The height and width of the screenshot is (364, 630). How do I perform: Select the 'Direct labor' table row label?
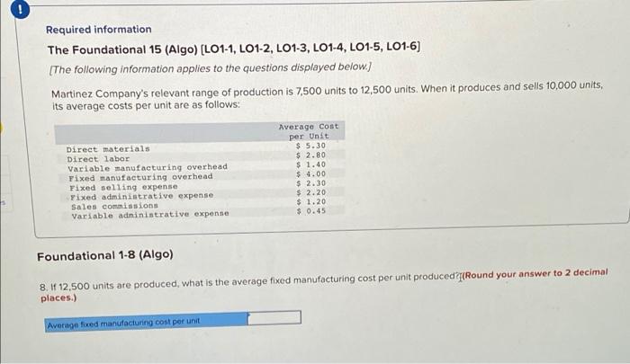coord(99,158)
